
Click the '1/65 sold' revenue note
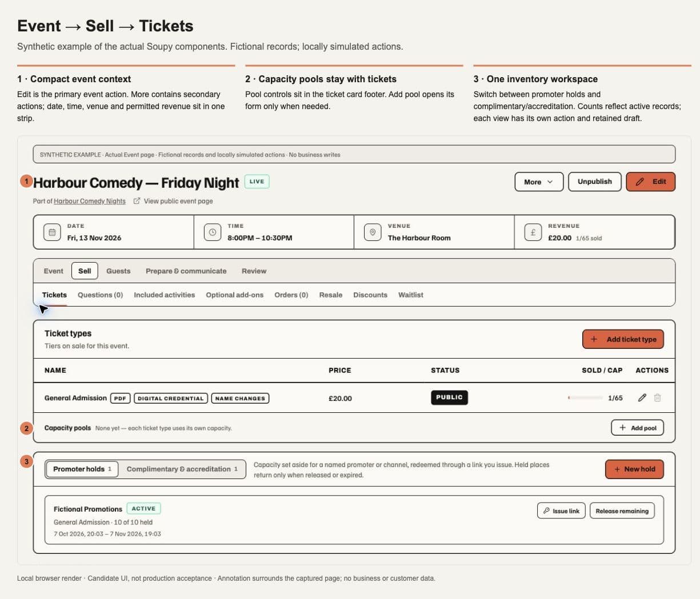coord(589,239)
